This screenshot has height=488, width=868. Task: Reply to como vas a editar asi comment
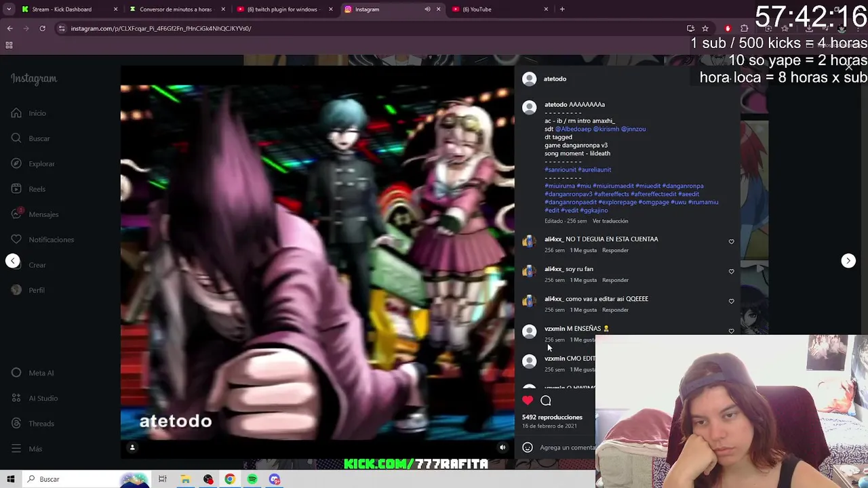(x=615, y=310)
